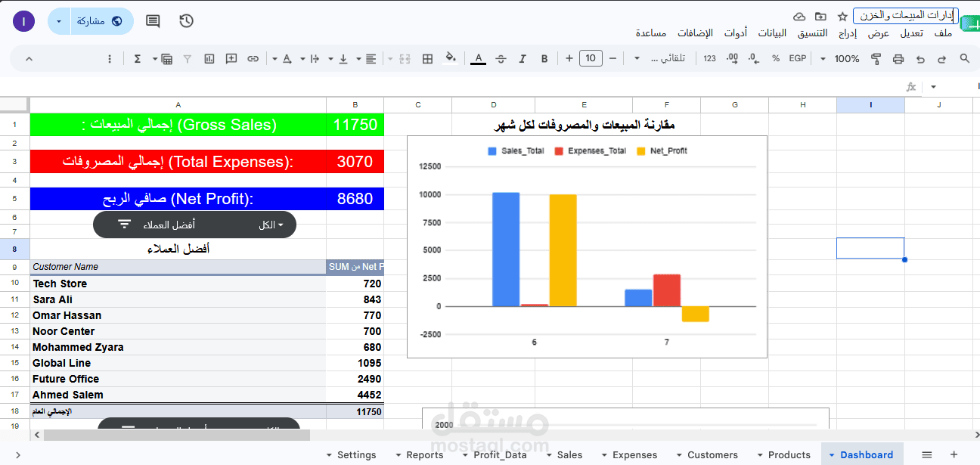Screen dimensions: 980x465
Task: Open the slicer الكل dropdown
Action: 271,225
